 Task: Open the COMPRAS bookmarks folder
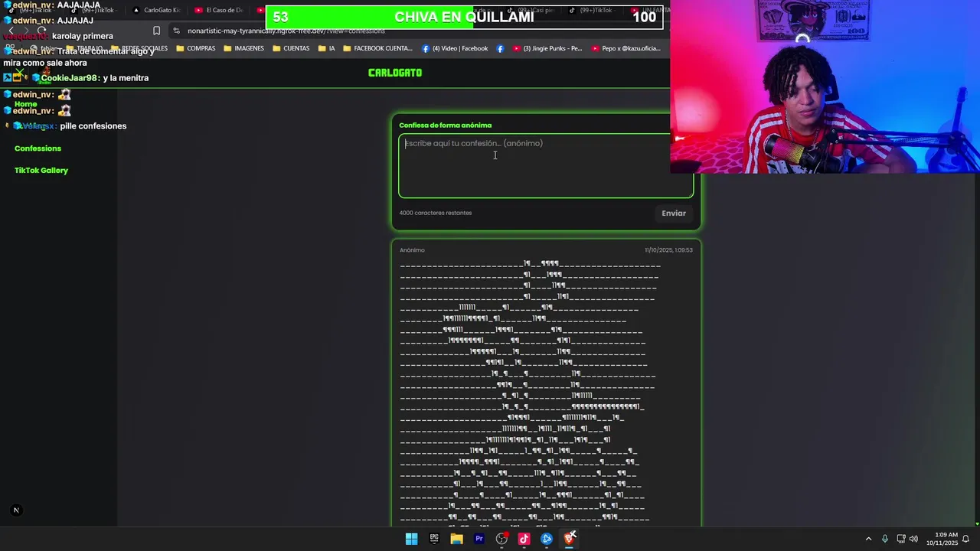pyautogui.click(x=196, y=48)
